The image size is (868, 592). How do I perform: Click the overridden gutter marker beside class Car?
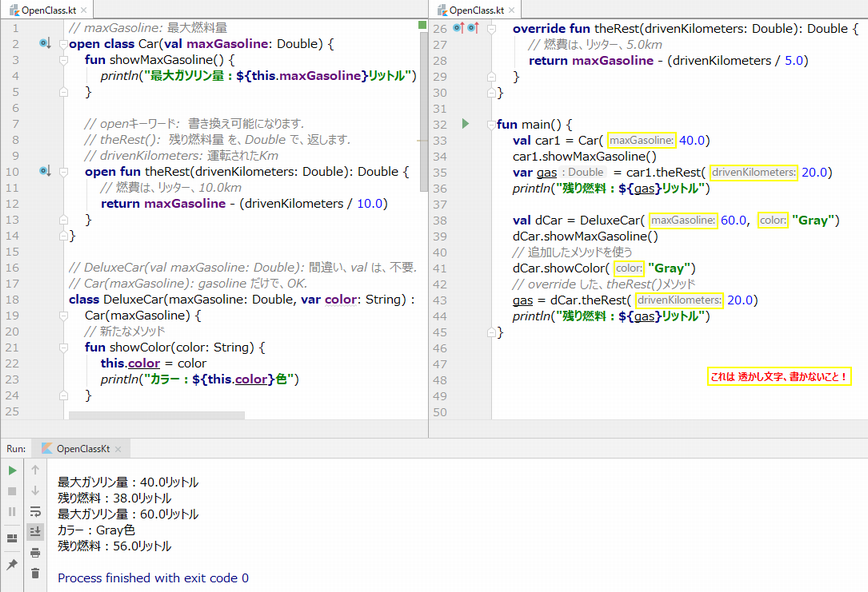pos(45,43)
